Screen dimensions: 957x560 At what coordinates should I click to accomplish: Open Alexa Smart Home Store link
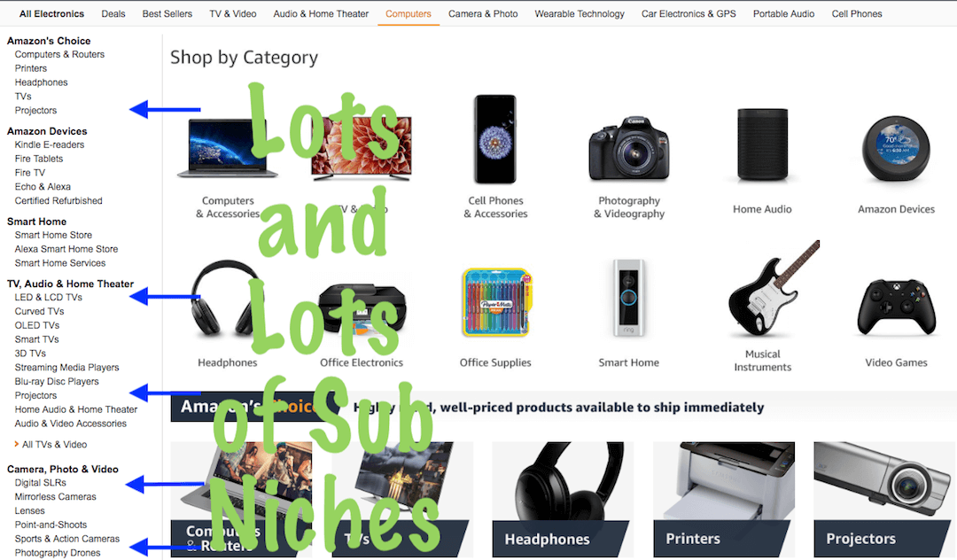click(66, 249)
